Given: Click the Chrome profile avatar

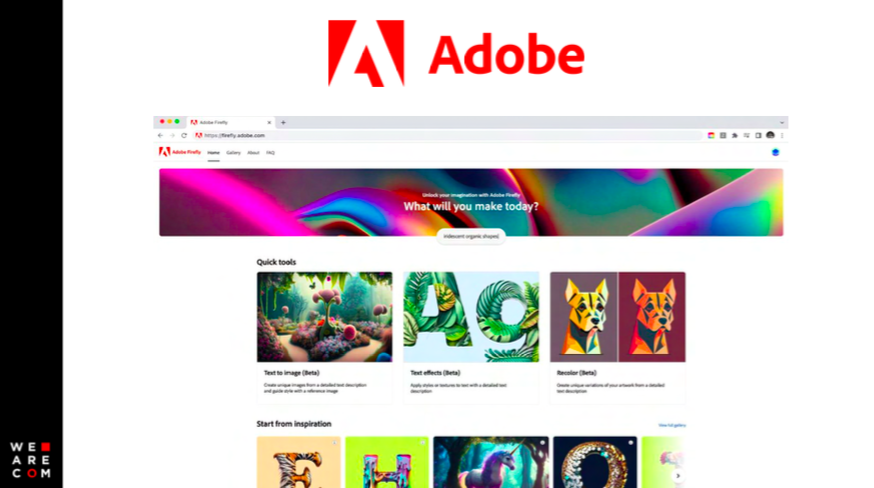Looking at the screenshot, I should tap(770, 135).
